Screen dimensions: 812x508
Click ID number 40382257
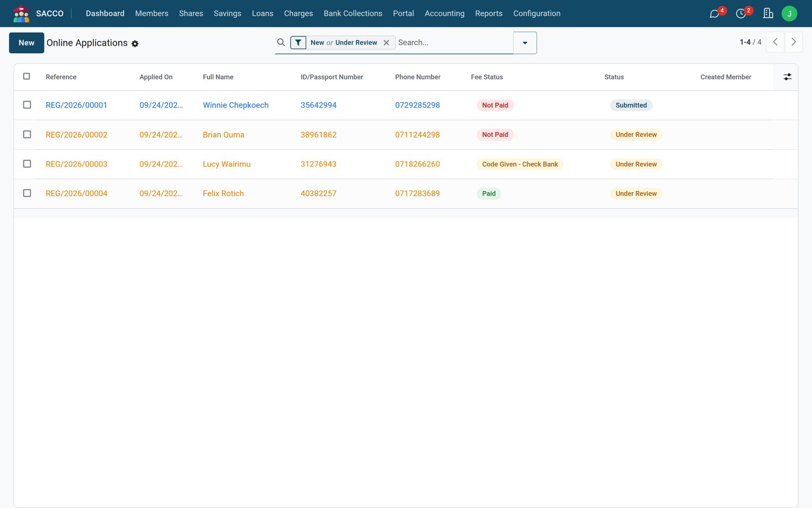318,194
